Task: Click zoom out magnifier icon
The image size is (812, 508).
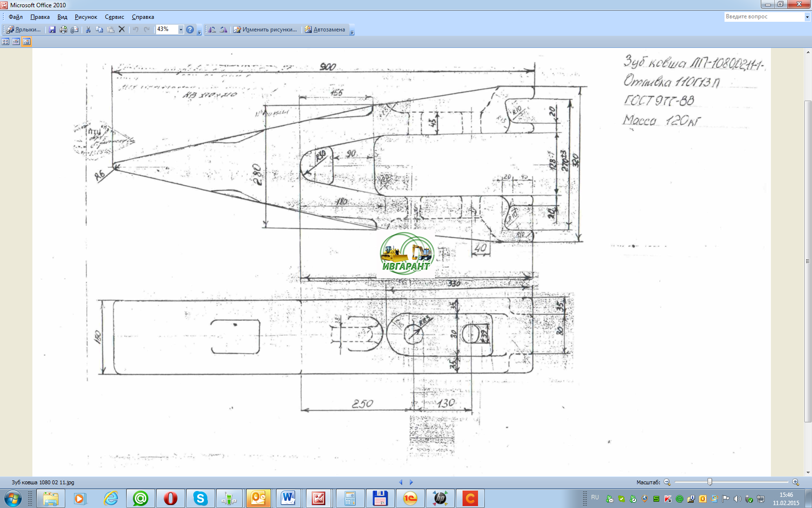Action: coord(667,482)
